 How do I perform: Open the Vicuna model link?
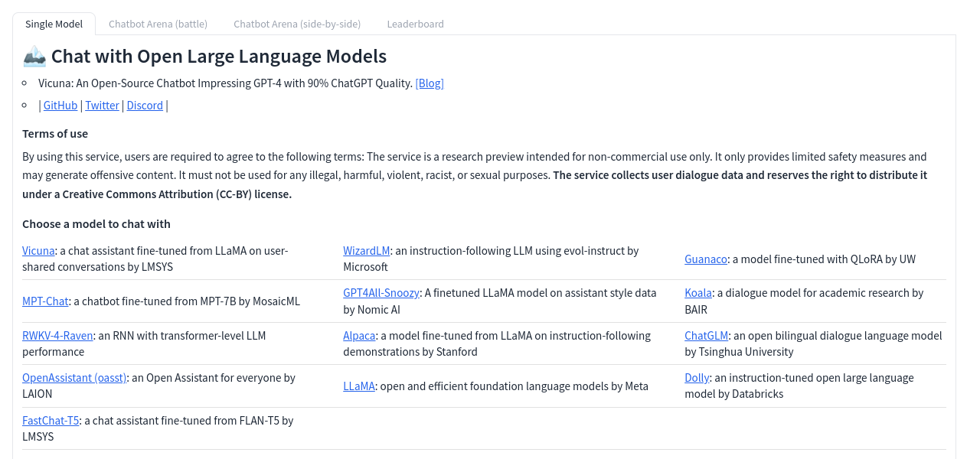click(38, 251)
